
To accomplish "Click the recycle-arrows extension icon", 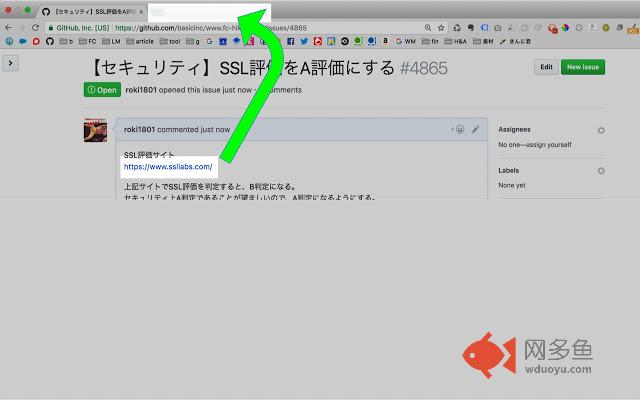I will tap(457, 28).
